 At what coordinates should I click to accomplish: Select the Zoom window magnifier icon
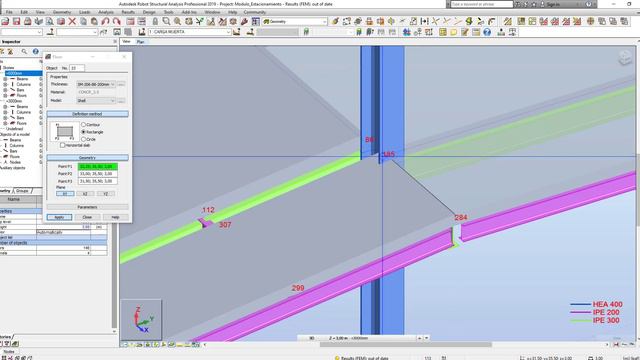(166, 21)
